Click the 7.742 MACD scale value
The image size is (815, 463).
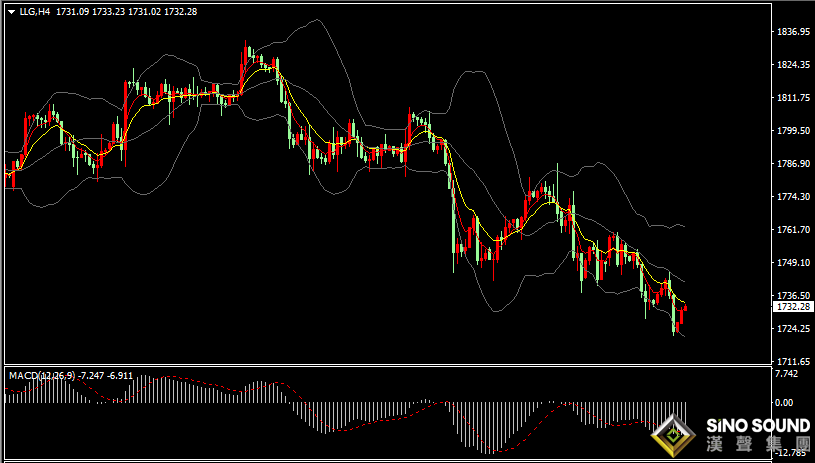[x=786, y=374]
